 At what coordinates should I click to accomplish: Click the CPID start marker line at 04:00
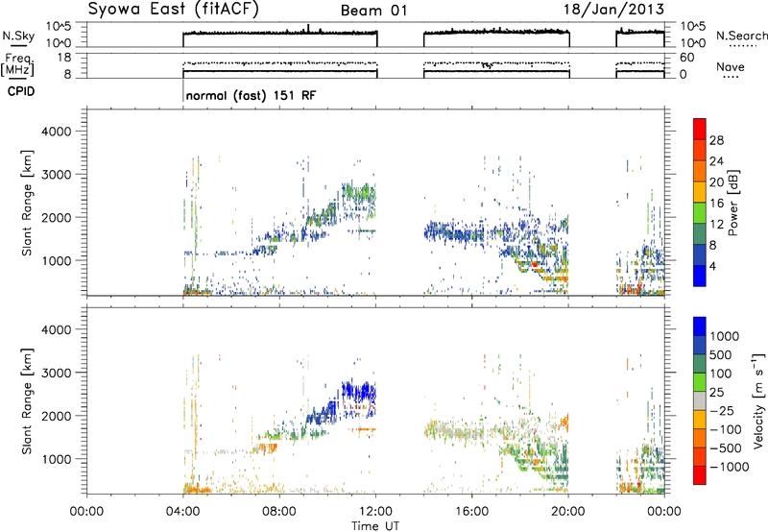tap(183, 90)
